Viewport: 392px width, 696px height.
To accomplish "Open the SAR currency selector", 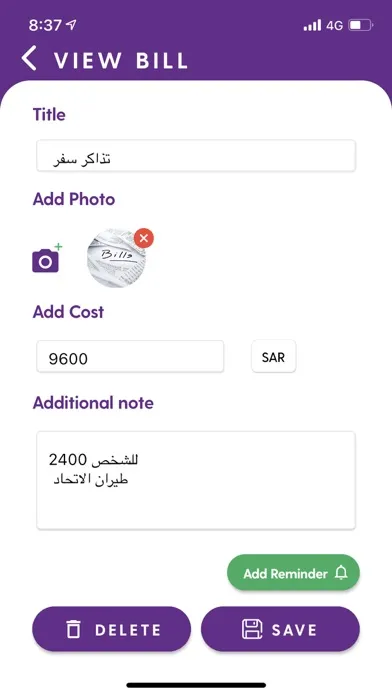I will point(273,356).
